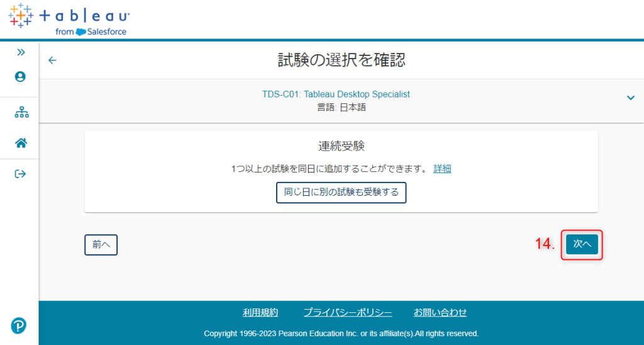Click the Pearson P logo icon

coord(18,325)
